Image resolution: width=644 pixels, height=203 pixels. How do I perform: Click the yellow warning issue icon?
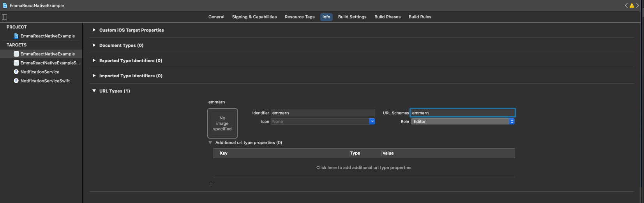(632, 5)
